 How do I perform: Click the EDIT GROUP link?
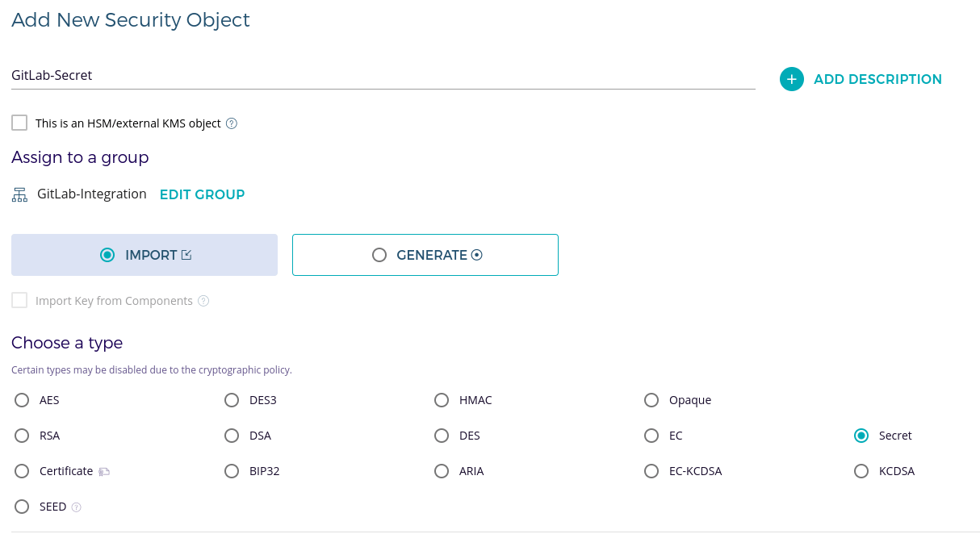203,194
